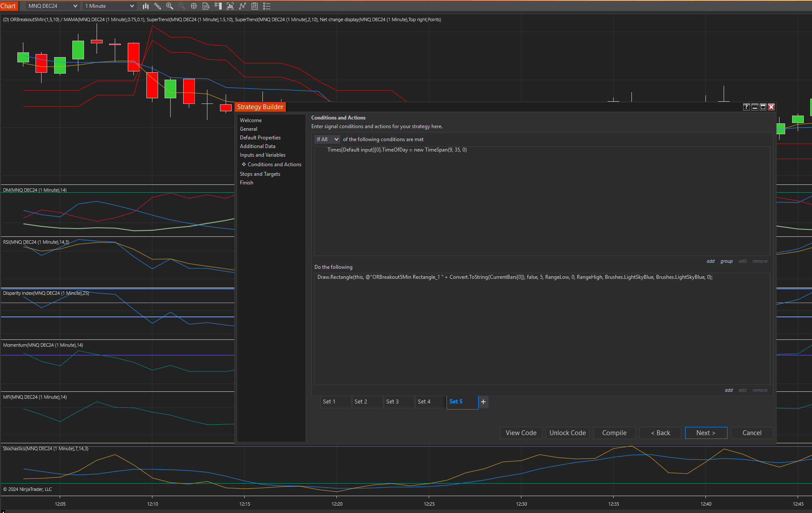Click remove link under the actions list
This screenshot has height=513, width=812.
760,390
